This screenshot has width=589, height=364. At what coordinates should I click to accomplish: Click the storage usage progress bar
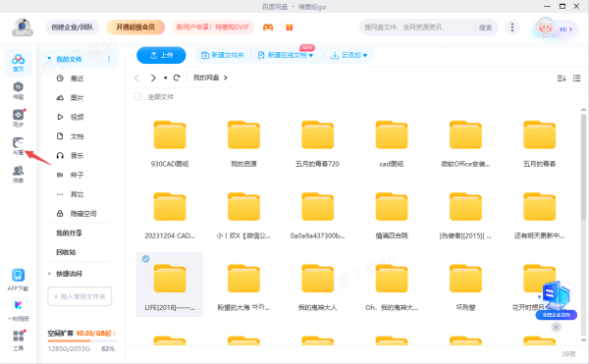(82, 340)
